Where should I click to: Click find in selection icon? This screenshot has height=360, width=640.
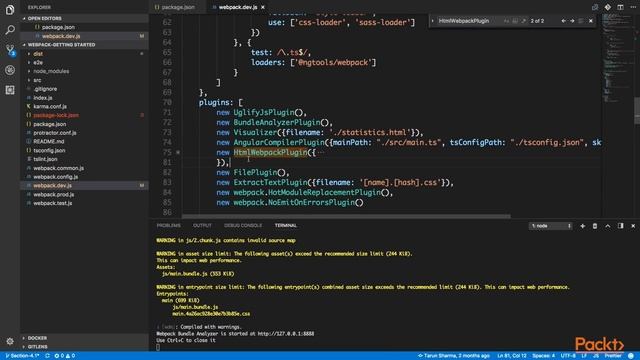click(x=581, y=21)
